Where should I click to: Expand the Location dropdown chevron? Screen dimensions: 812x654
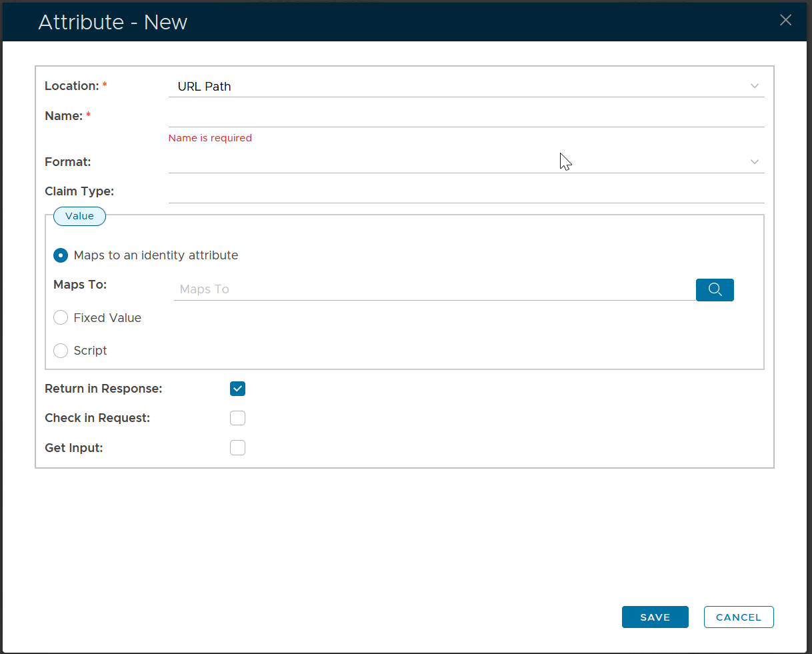pyautogui.click(x=754, y=86)
